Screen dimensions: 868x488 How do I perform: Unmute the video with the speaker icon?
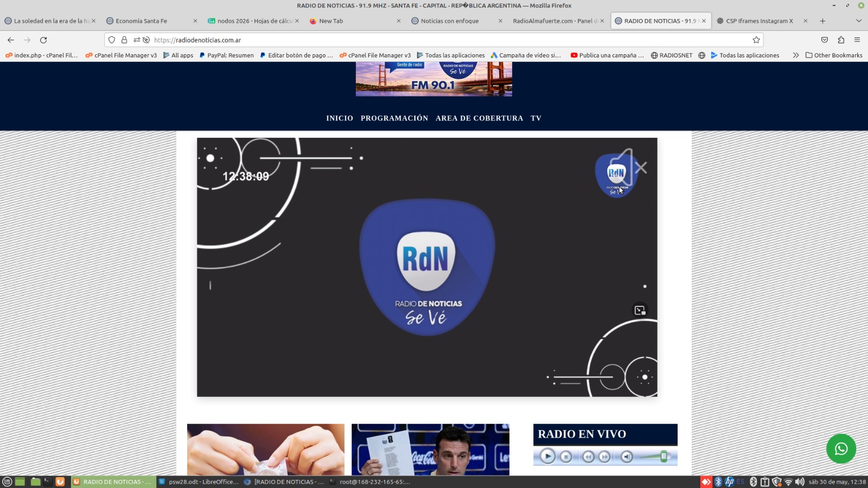(628, 167)
